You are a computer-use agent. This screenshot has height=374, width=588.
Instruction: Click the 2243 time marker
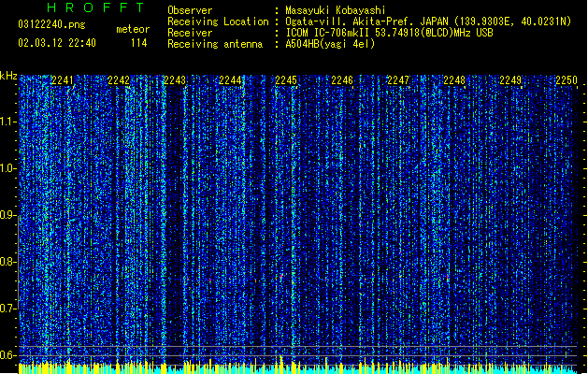click(x=175, y=80)
